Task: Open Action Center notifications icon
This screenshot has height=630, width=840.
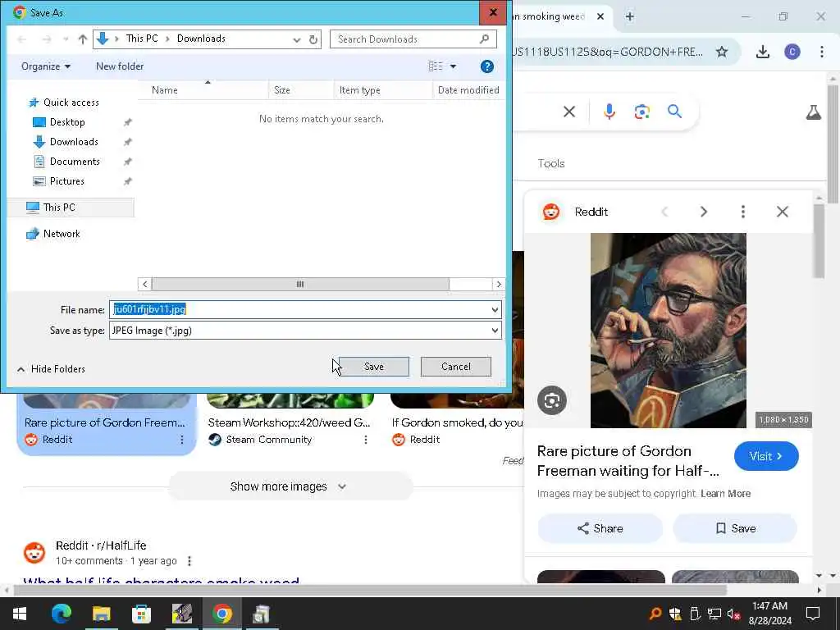Action: coord(813,614)
